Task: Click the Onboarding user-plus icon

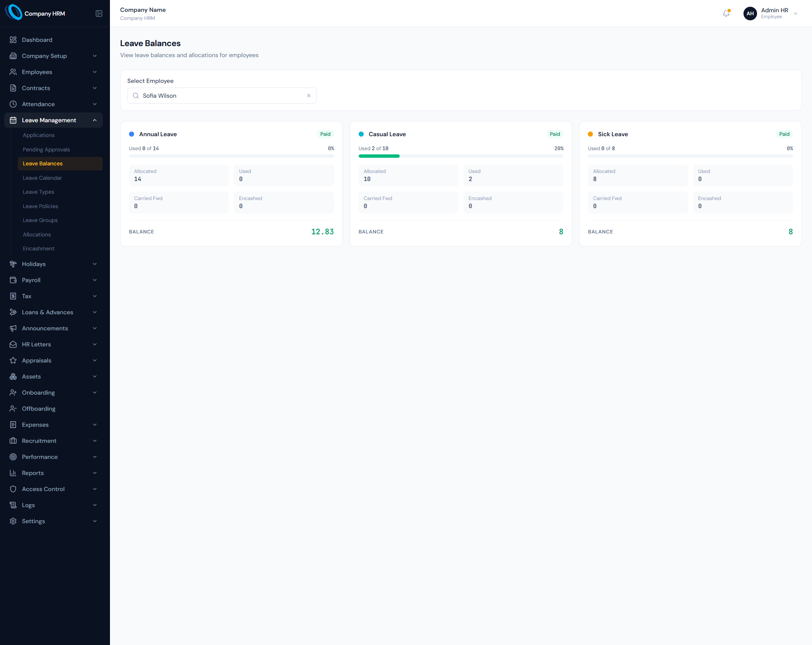Action: coord(13,392)
